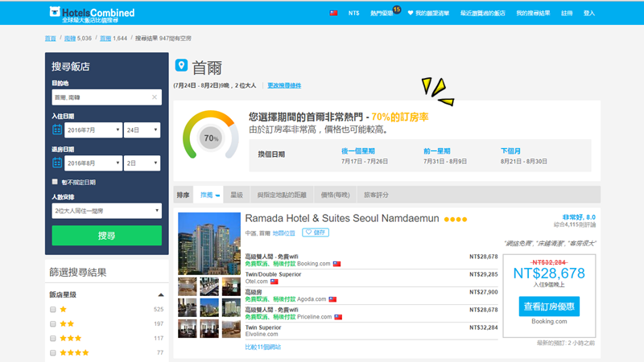Sort by 與指定地點的距離 tab
Image resolution: width=644 pixels, height=362 pixels.
tap(282, 195)
